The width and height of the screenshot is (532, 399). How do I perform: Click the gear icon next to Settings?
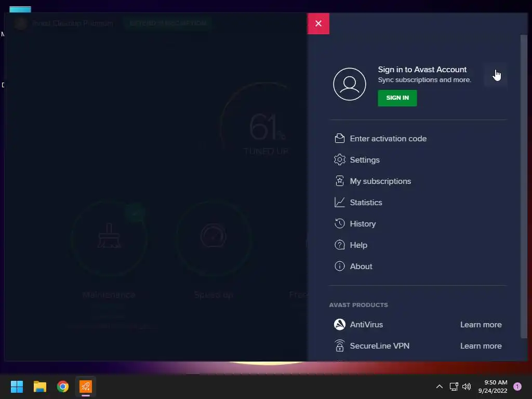point(340,159)
